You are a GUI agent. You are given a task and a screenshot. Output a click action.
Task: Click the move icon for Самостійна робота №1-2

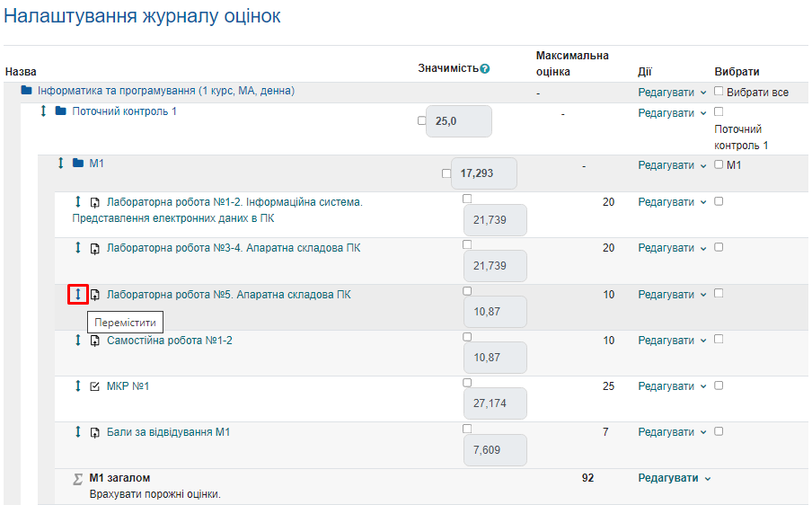click(x=78, y=341)
